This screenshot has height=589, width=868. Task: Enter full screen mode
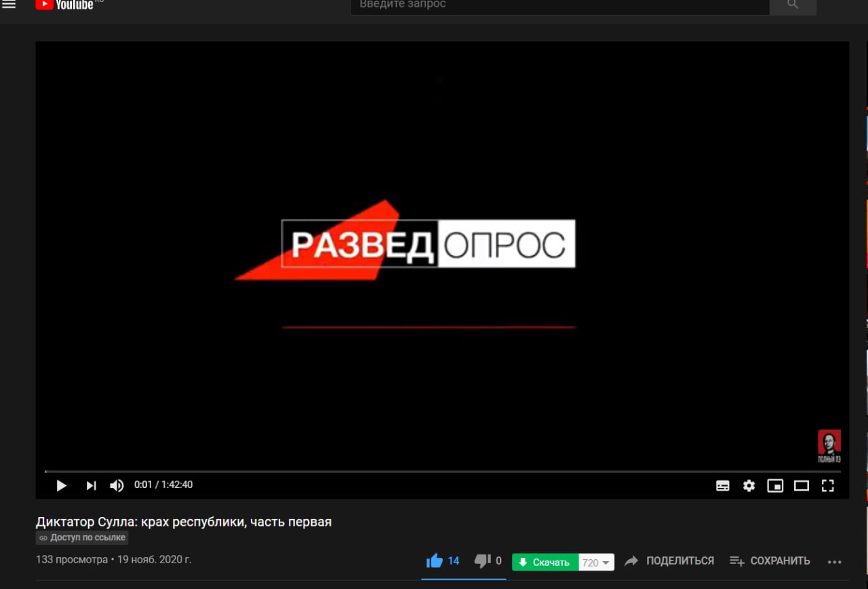coord(827,485)
